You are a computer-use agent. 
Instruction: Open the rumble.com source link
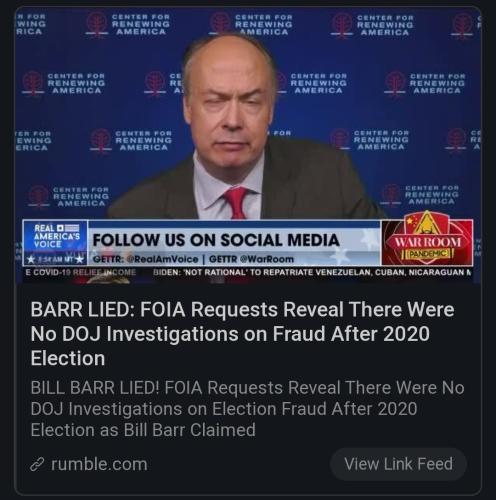99,464
